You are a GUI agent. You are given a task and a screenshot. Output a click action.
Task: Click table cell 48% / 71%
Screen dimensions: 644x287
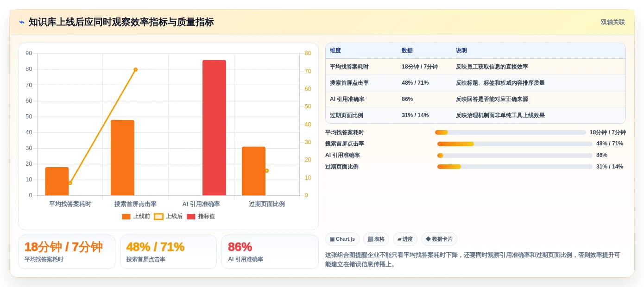coord(415,83)
